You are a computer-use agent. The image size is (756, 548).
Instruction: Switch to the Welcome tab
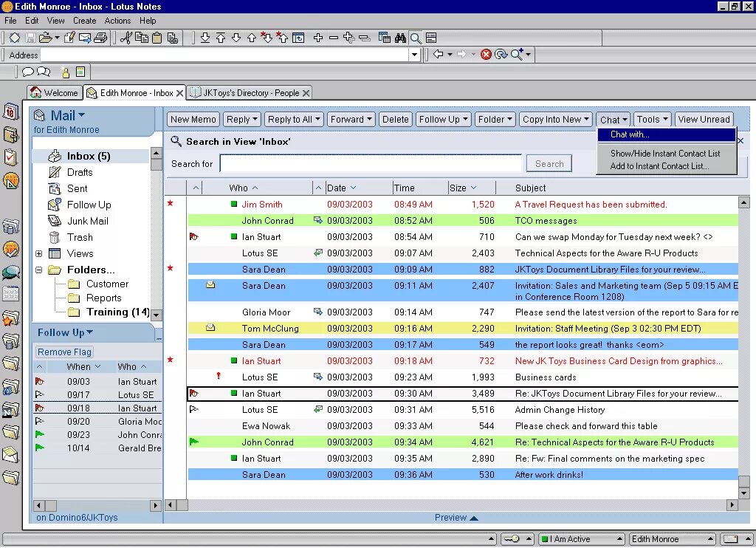55,92
